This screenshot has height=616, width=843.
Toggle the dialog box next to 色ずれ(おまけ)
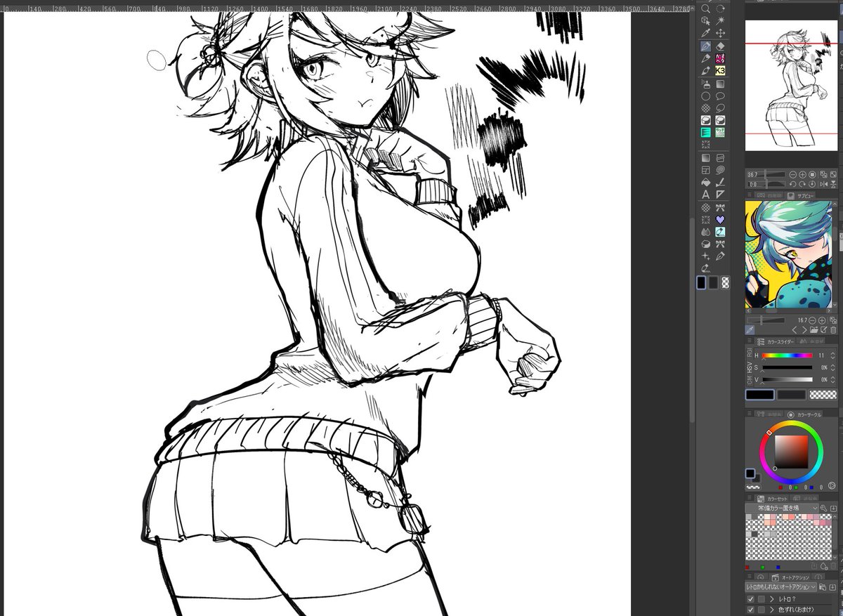762,610
